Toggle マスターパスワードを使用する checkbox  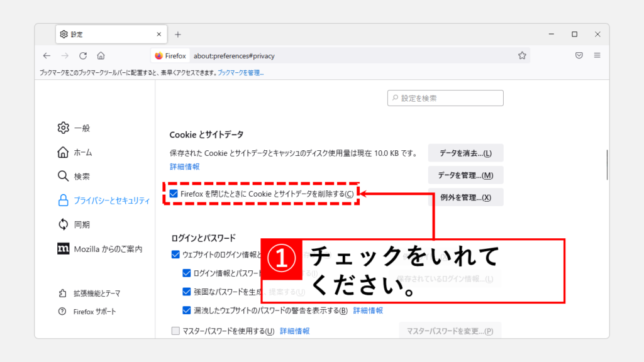pyautogui.click(x=176, y=331)
